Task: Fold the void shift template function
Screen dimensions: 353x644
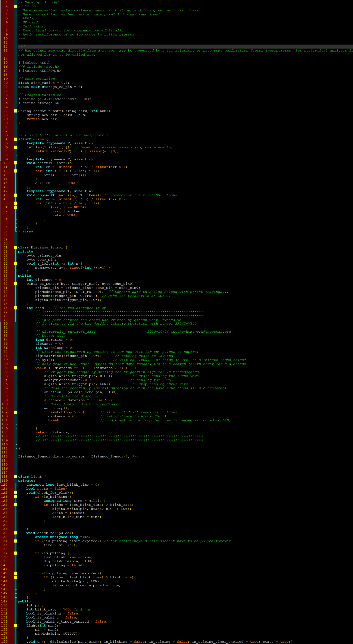Action: 15,163
